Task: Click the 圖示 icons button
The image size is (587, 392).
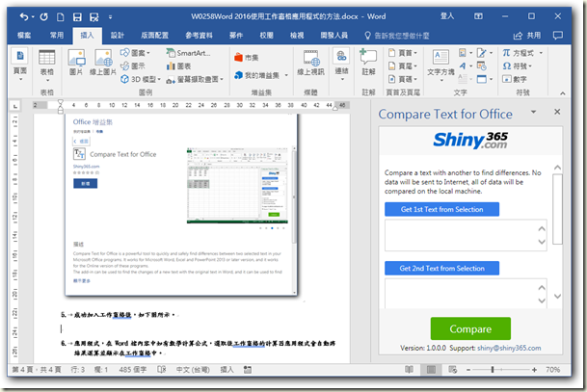Action: click(133, 66)
